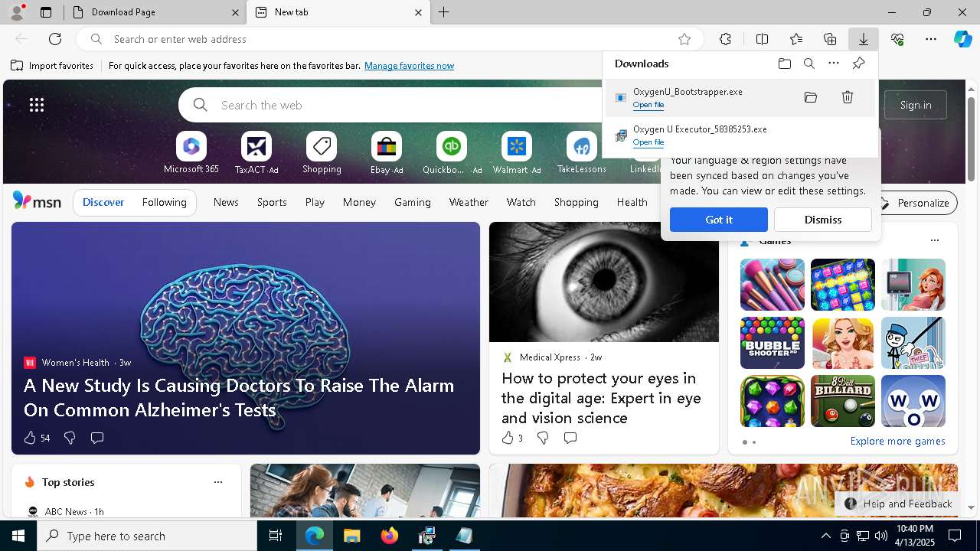
Task: Click the Got it button
Action: point(719,220)
